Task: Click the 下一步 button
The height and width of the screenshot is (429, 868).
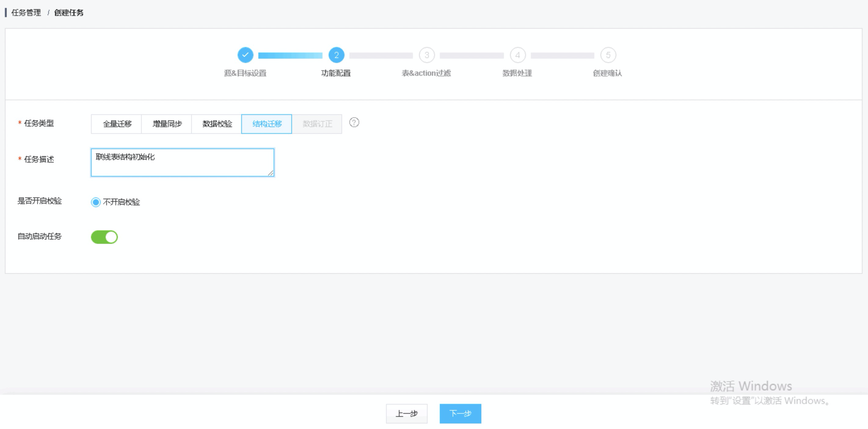Action: point(460,413)
